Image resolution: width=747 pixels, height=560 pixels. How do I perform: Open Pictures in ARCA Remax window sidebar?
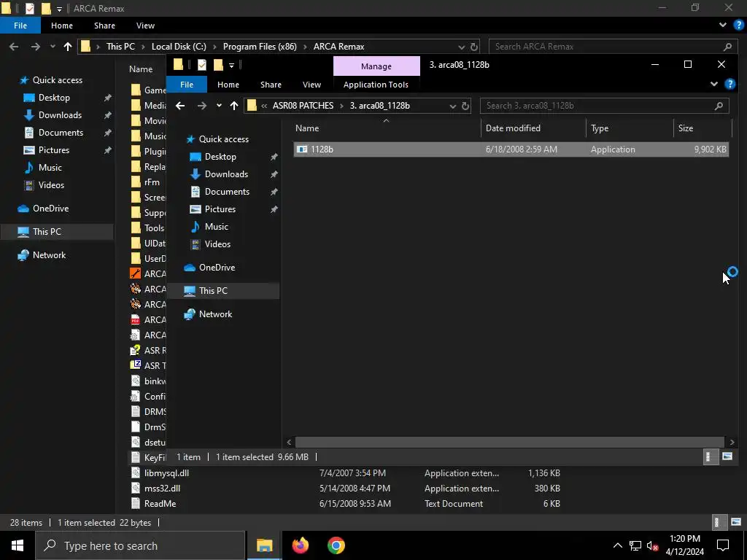click(54, 150)
